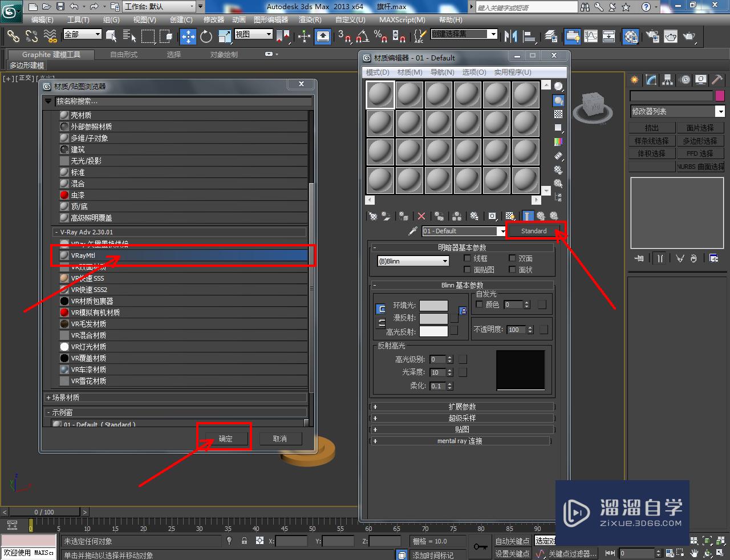Open Select by Name list tool

pos(129,36)
